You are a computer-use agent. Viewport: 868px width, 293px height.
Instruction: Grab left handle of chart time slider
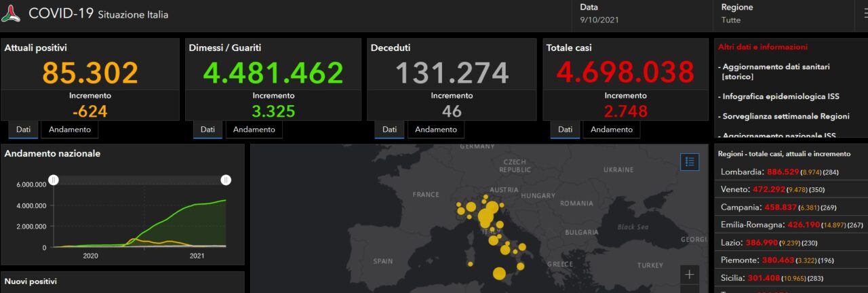54,180
